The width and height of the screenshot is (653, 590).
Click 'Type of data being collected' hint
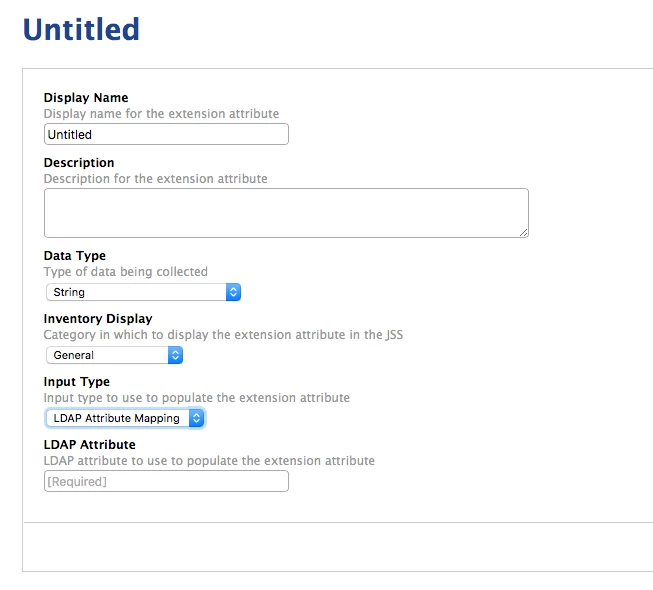125,271
